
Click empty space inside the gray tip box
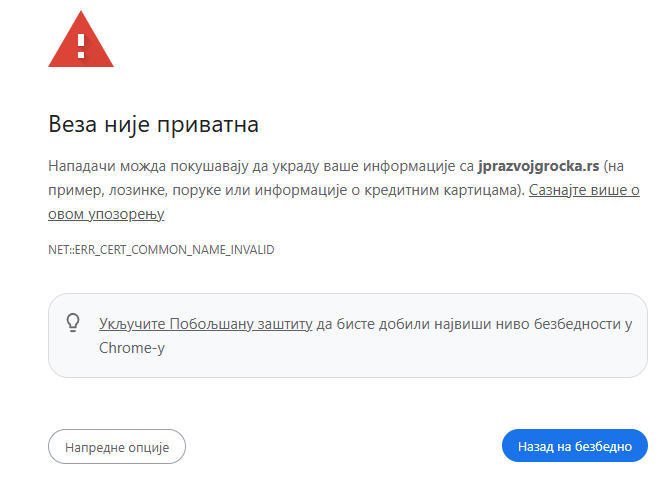tap(400, 358)
